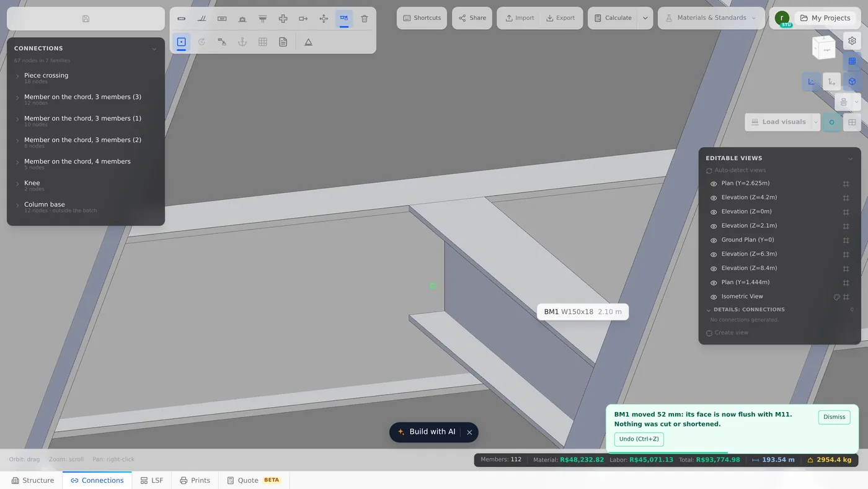
Task: Click the BM1 W150x18 member label
Action: (x=583, y=312)
